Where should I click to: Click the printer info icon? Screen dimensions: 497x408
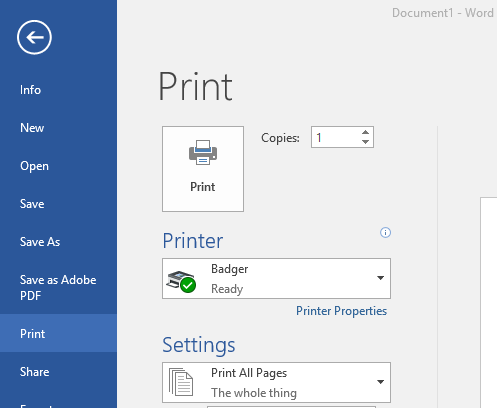(x=385, y=232)
